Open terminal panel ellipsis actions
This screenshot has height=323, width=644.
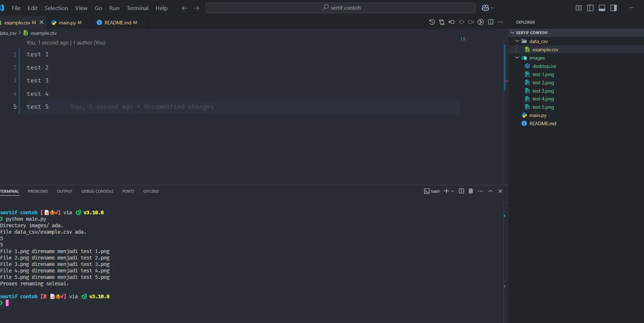(480, 191)
